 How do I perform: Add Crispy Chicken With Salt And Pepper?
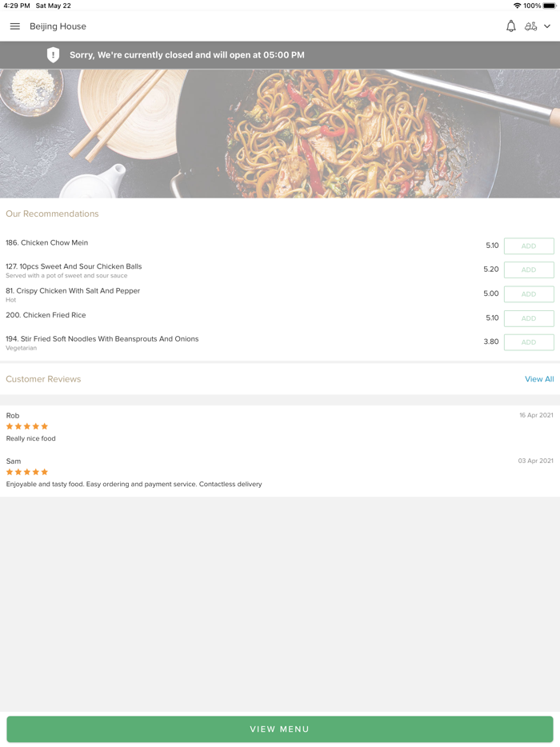528,294
